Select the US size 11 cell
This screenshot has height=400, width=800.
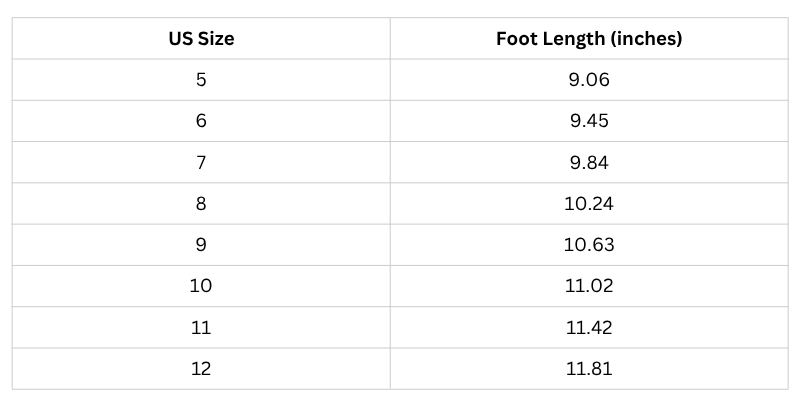(x=201, y=328)
